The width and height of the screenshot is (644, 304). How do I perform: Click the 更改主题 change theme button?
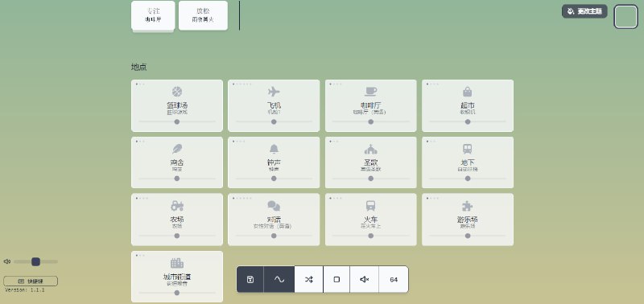584,11
